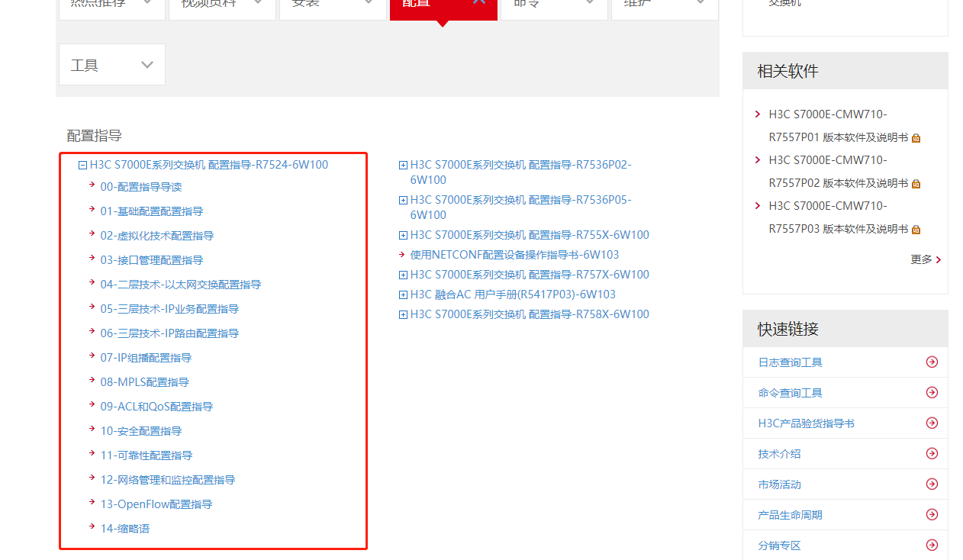963x560 pixels.
Task: Click arrow icon in 产品生命周期 row
Action: point(932,515)
